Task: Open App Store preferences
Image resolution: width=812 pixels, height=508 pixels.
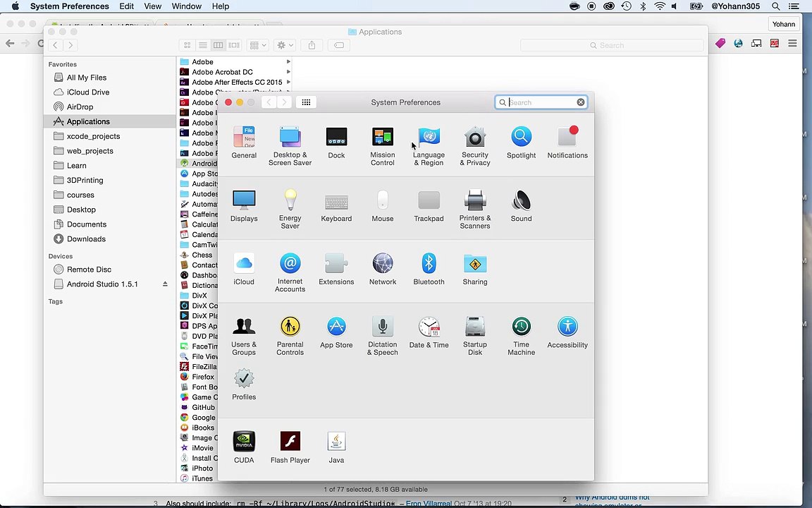Action: (336, 332)
